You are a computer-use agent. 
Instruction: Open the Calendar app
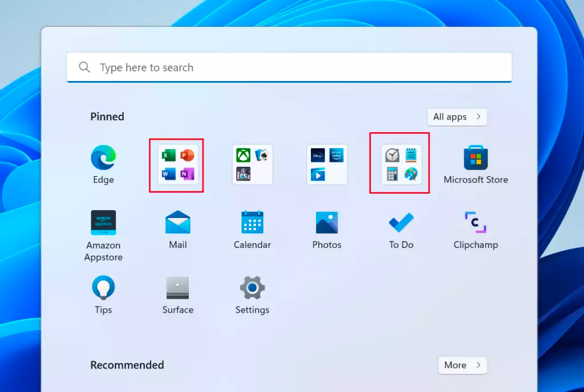(x=252, y=230)
